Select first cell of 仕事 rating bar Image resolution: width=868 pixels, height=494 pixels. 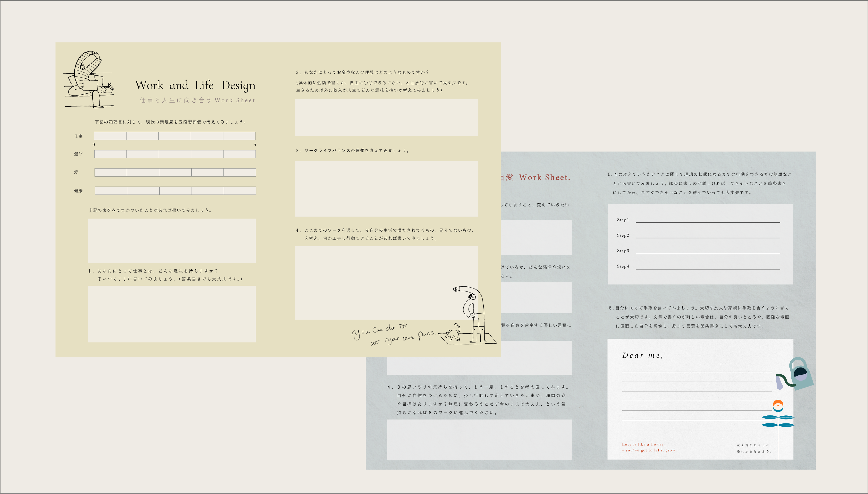tap(110, 136)
